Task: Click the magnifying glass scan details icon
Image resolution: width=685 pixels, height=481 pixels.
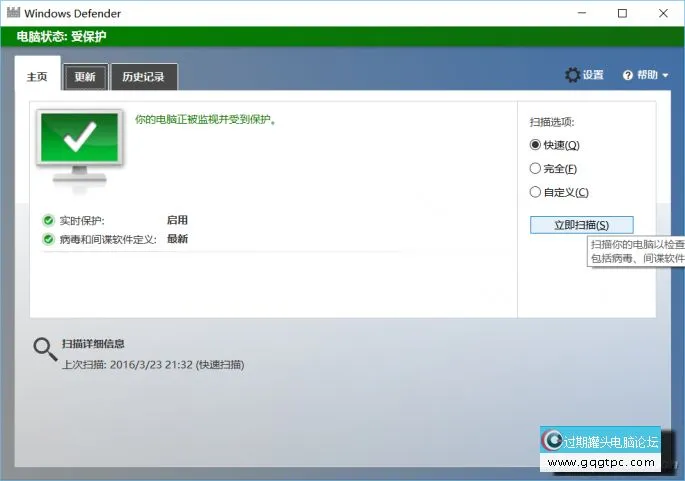Action: click(45, 349)
